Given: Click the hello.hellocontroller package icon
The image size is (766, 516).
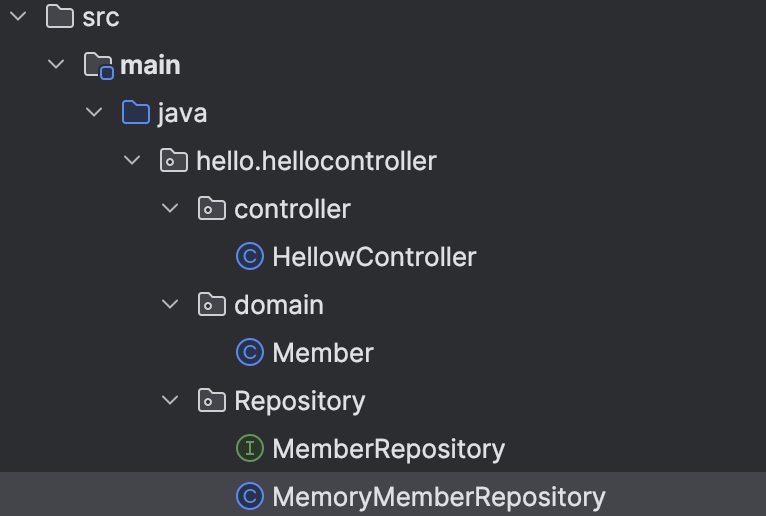Looking at the screenshot, I should (x=173, y=160).
